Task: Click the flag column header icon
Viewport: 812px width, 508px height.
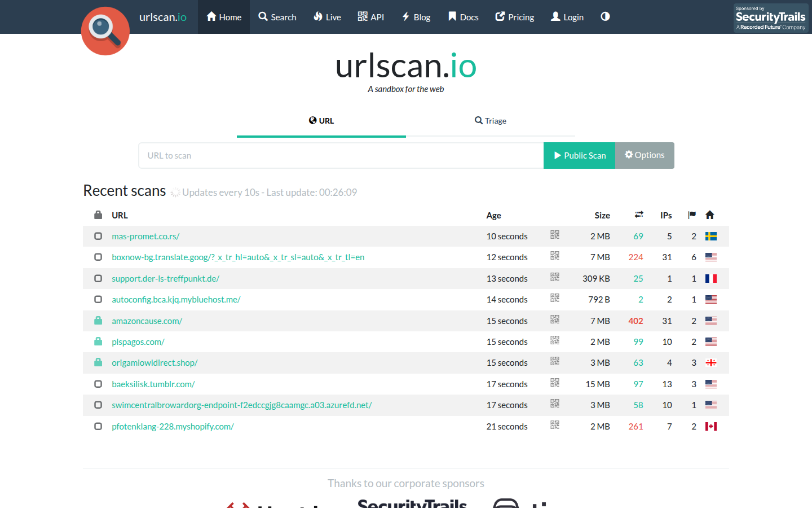Action: pyautogui.click(x=692, y=214)
